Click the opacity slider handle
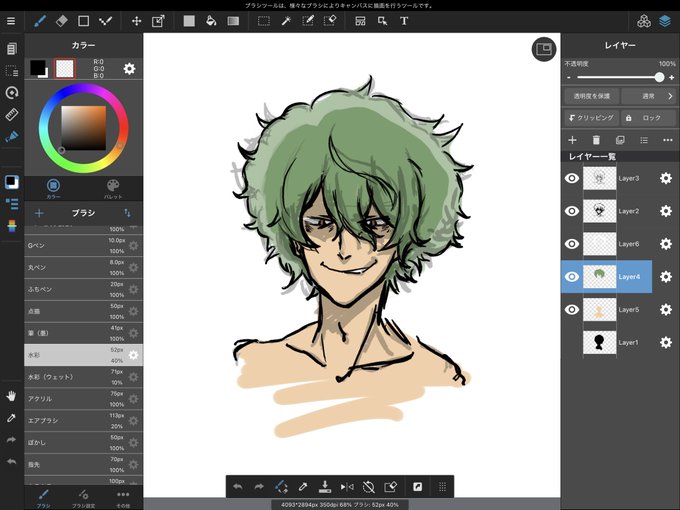The height and width of the screenshot is (510, 680). click(x=659, y=77)
